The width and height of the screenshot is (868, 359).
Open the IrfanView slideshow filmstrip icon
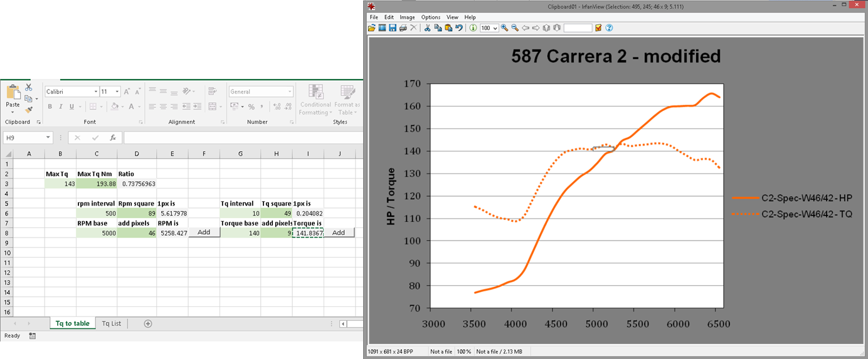(x=382, y=28)
